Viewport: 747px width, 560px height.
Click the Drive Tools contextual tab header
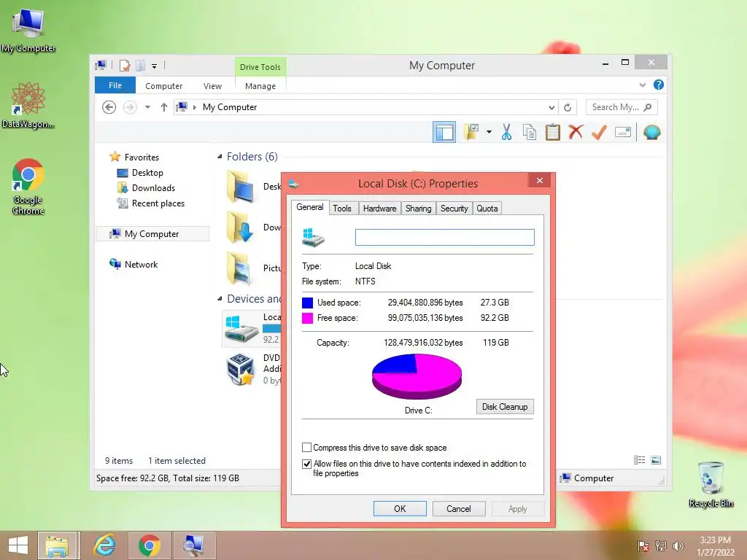[260, 67]
